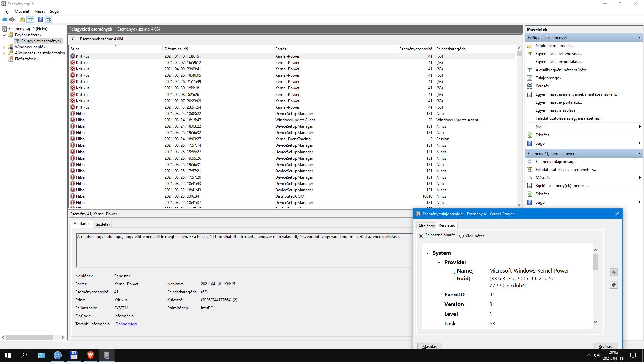Image resolution: width=644 pixels, height=362 pixels.
Task: Select Felhasználóbarát view radio button
Action: 421,236
